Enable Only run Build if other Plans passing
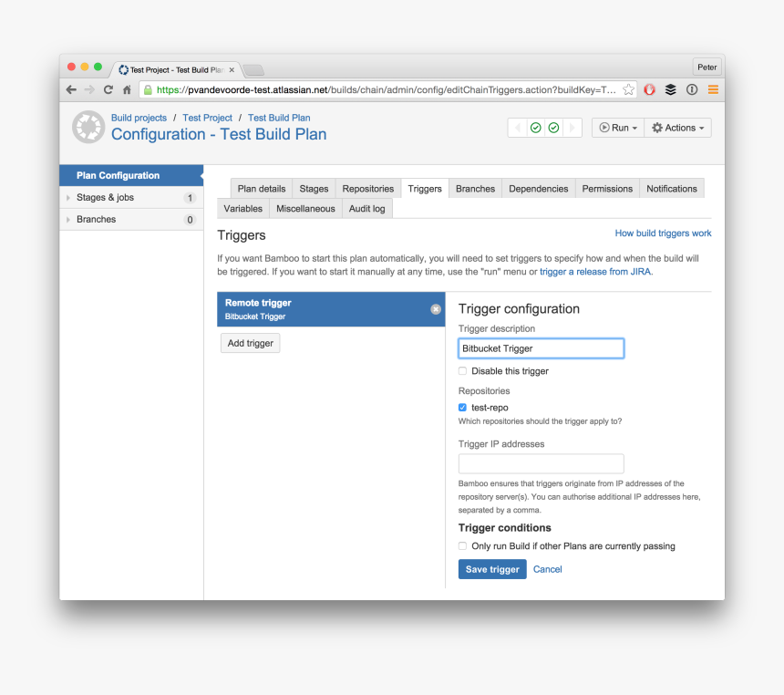Image resolution: width=784 pixels, height=695 pixels. 462,546
